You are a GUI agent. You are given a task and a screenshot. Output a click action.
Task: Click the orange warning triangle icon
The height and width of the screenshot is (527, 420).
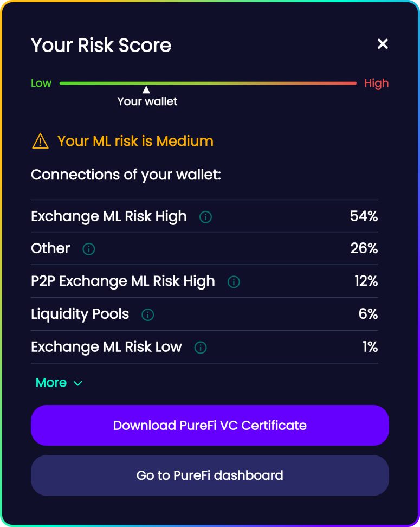coord(40,142)
